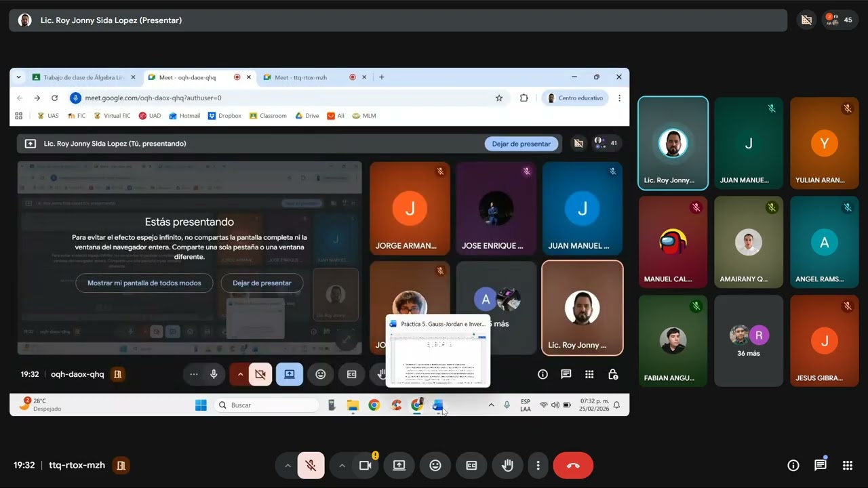
Task: Click the Chrome address bar URL
Action: [x=153, y=98]
